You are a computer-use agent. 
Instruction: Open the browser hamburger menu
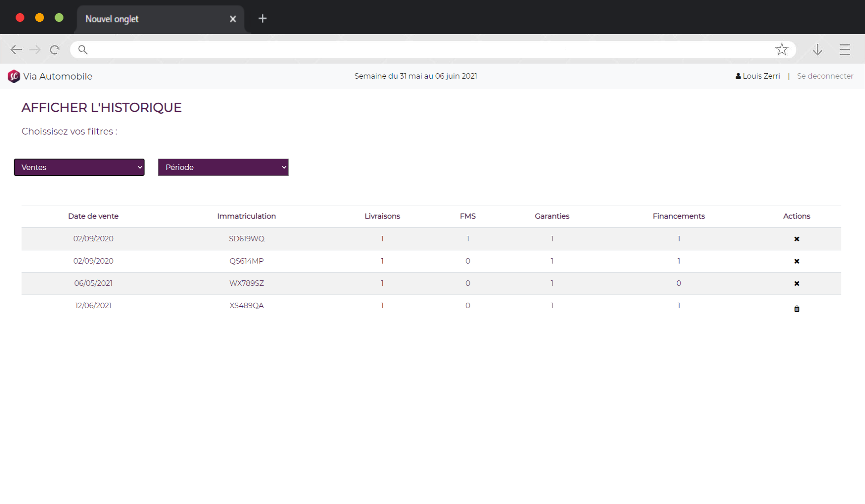click(x=845, y=50)
